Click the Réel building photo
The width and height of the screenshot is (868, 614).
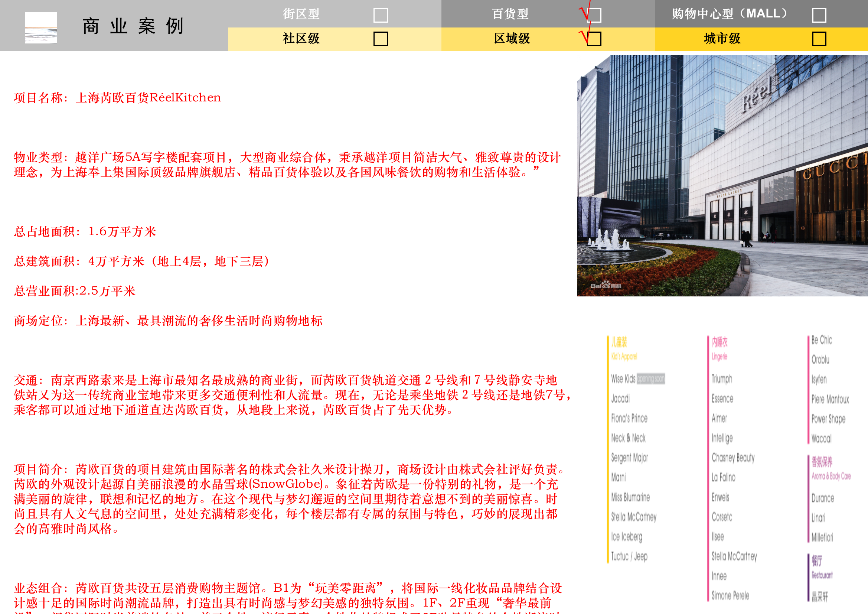tap(722, 176)
